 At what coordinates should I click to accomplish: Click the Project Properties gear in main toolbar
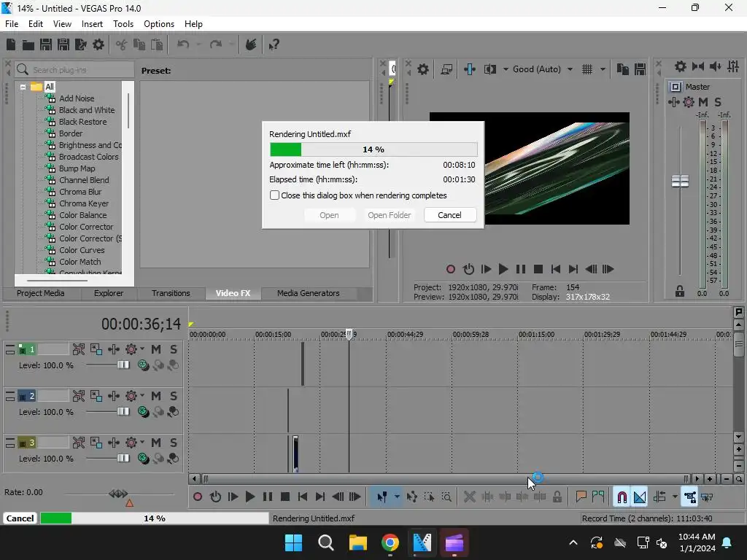[98, 44]
